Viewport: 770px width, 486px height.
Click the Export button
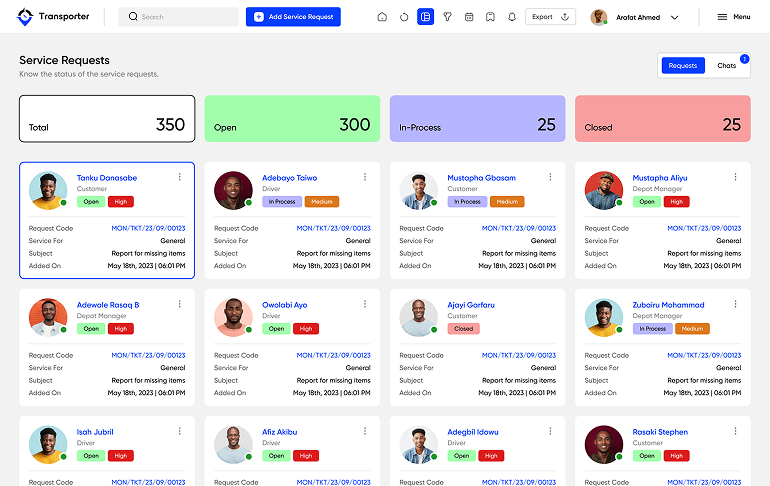click(x=550, y=17)
